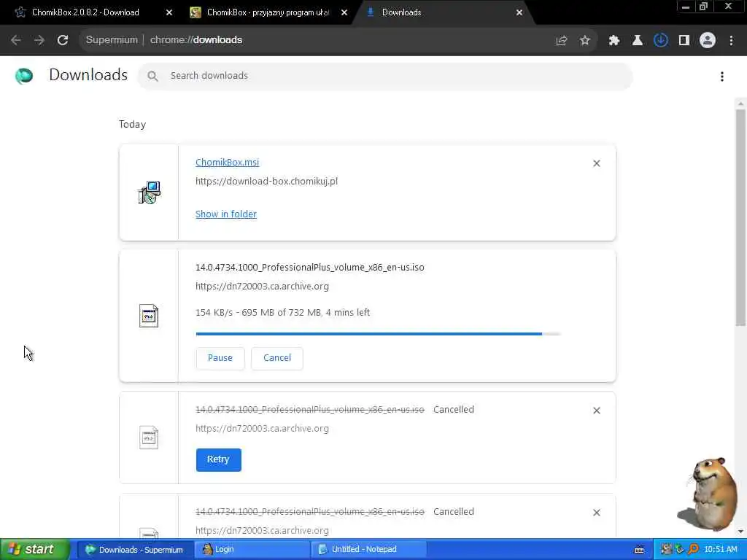Open the Downloads page more actions menu
Viewport: 747px width, 560px height.
click(722, 76)
